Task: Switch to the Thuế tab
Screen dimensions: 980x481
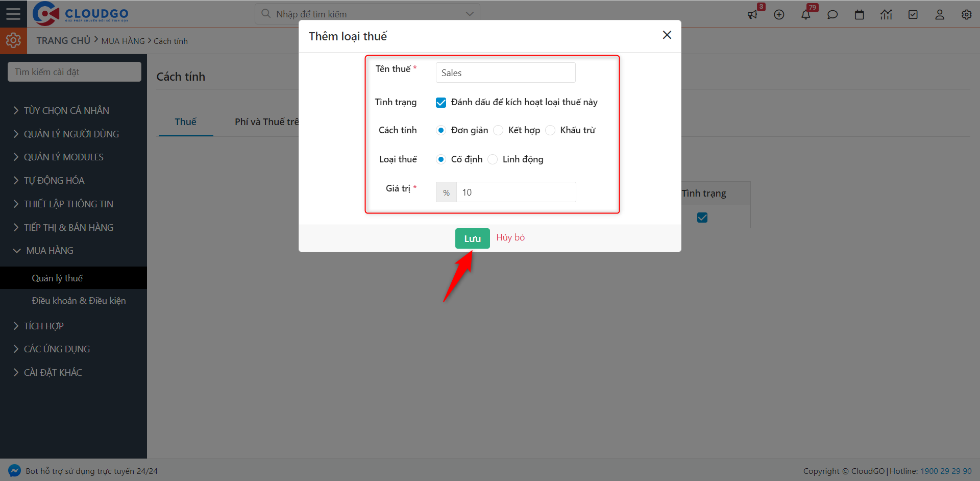Action: tap(185, 122)
